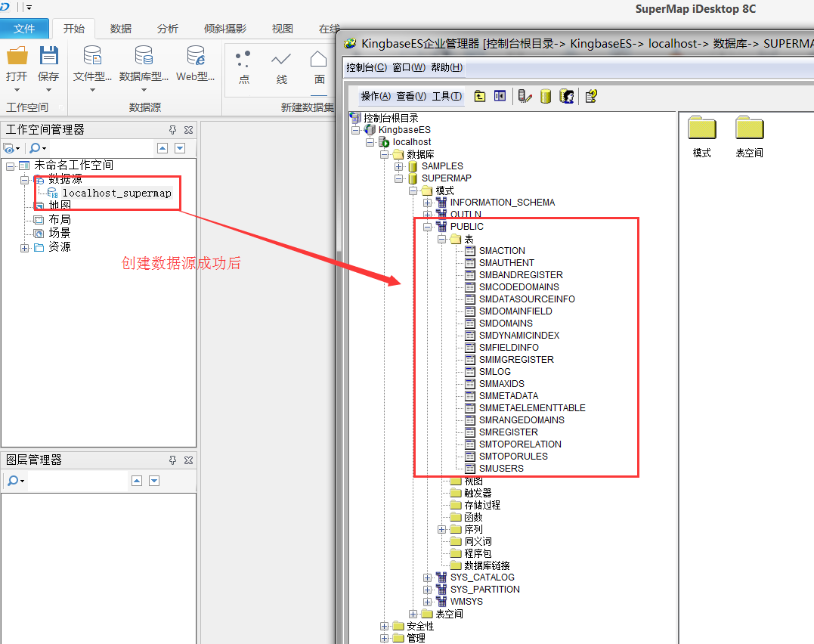The image size is (814, 644).
Task: Open the Web-type datasource icon
Action: 196,55
